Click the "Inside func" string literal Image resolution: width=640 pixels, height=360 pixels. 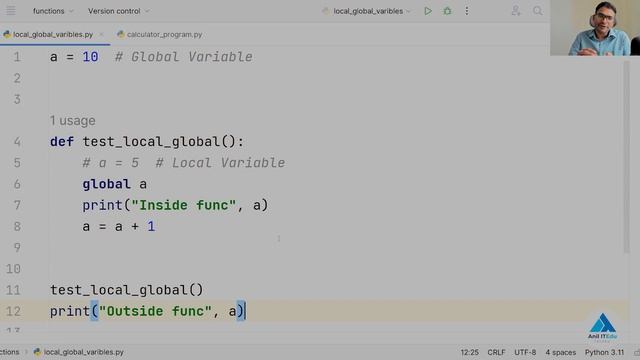(x=184, y=205)
